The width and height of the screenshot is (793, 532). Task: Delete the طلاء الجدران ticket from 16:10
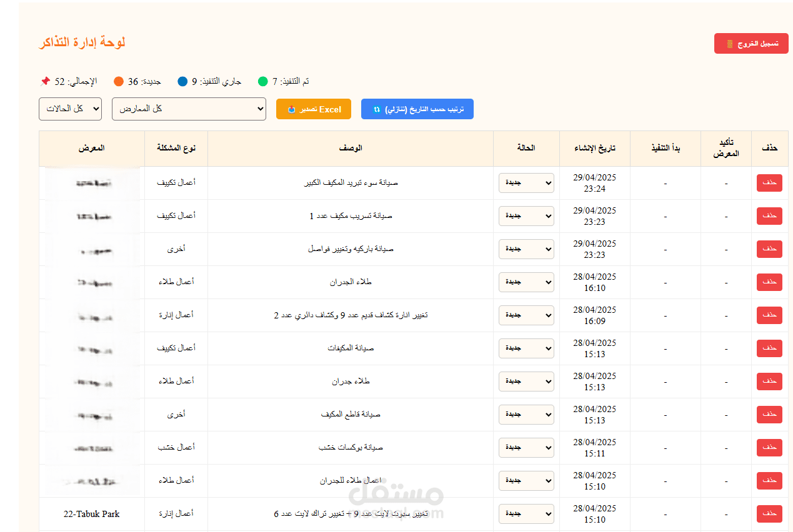(769, 282)
